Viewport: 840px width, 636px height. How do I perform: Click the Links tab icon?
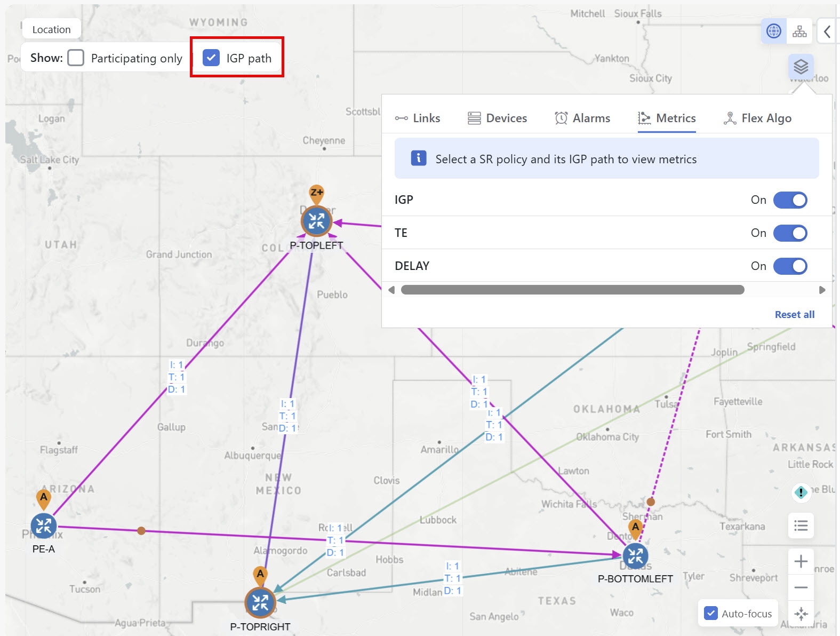tap(402, 118)
